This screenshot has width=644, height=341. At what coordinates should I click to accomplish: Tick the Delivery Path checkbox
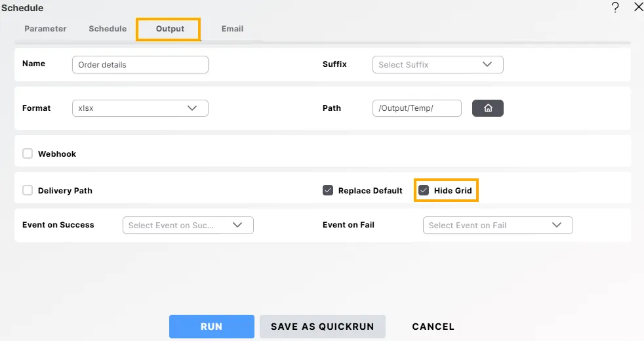click(28, 190)
